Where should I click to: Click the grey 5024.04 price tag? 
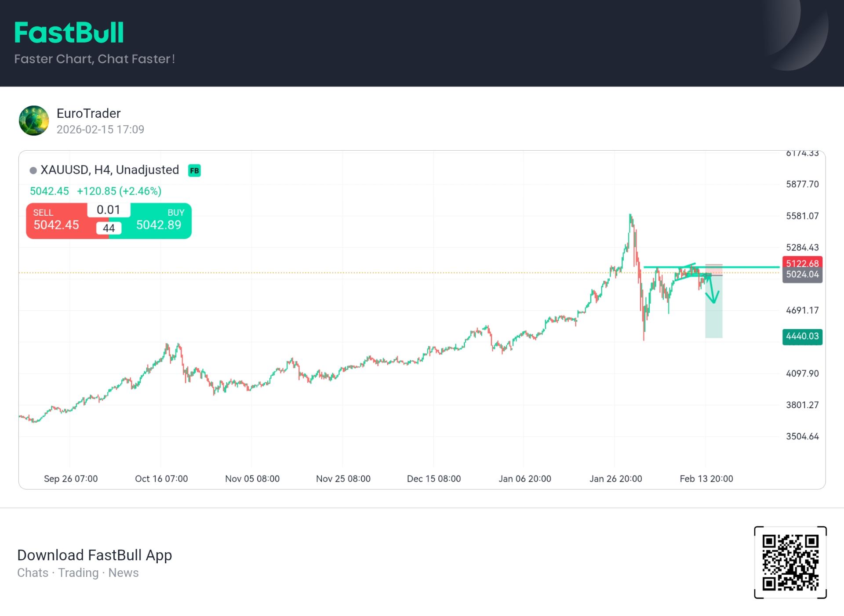[802, 275]
